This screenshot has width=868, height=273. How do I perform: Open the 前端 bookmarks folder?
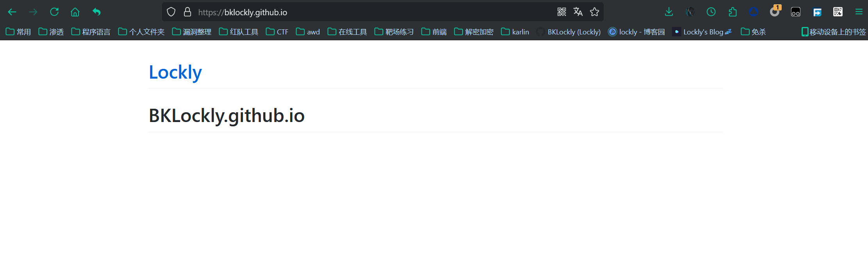tap(434, 32)
